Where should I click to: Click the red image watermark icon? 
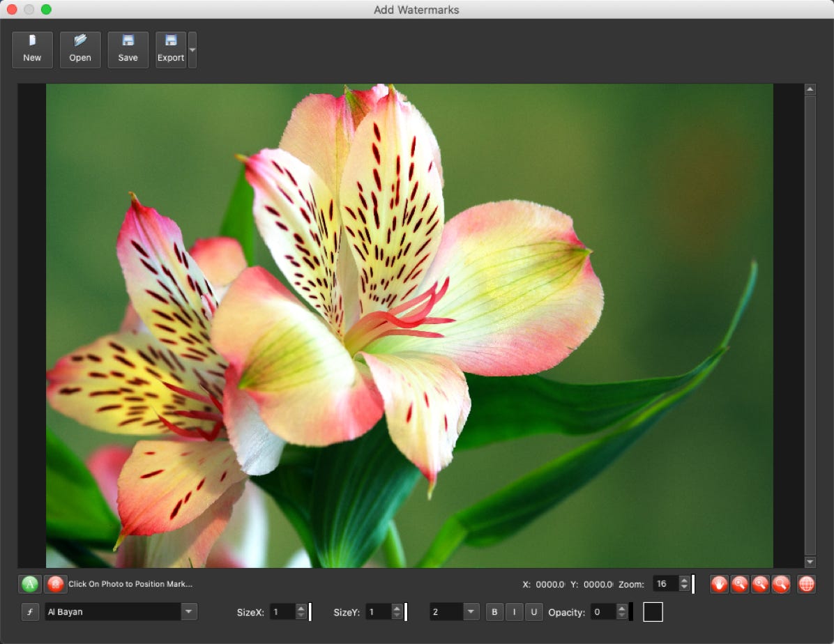point(55,584)
